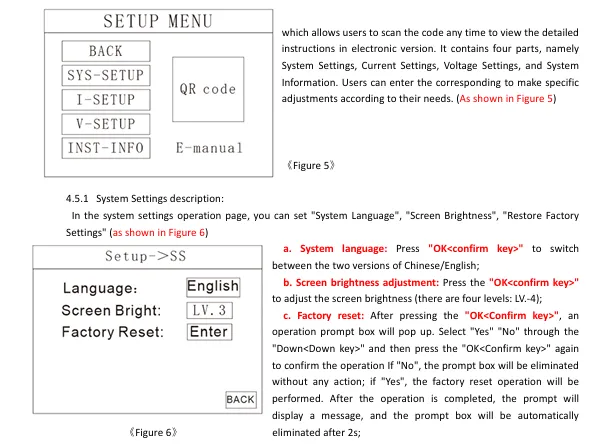
Task: Click the E-manual label under QR code
Action: [209, 148]
